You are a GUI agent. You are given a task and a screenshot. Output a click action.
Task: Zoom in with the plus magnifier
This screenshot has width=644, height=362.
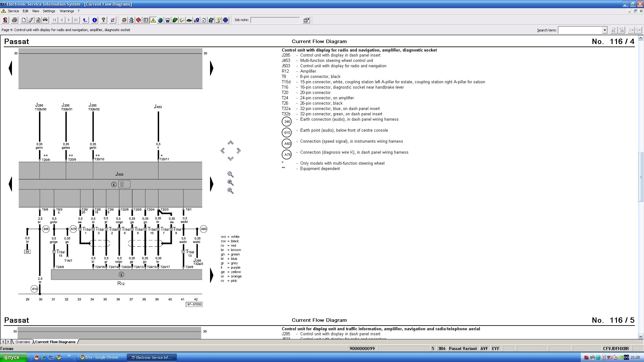(x=230, y=183)
